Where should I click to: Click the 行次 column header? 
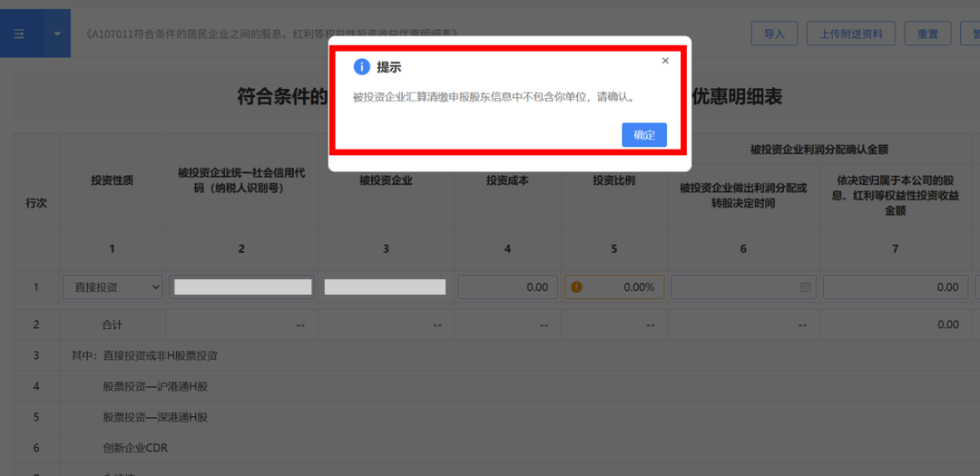coord(36,203)
